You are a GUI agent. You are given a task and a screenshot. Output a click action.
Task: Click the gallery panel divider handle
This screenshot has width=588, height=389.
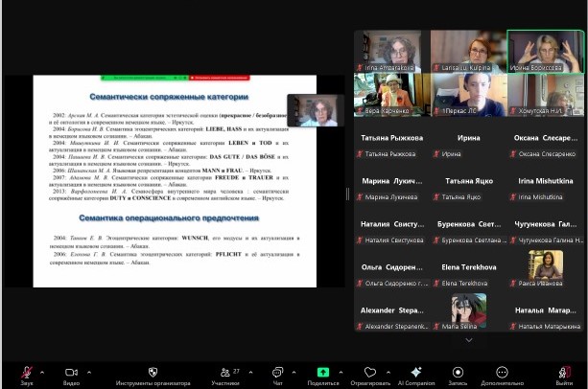pos(347,194)
